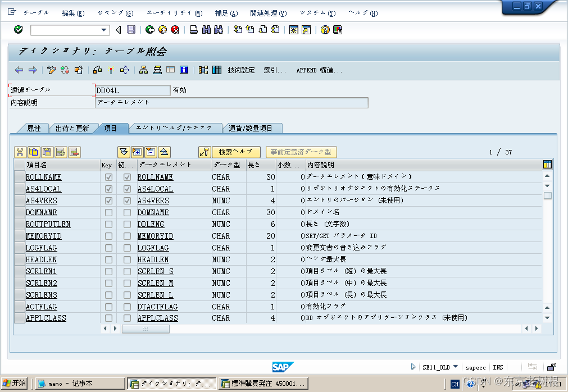Open the command field dropdown

point(103,30)
